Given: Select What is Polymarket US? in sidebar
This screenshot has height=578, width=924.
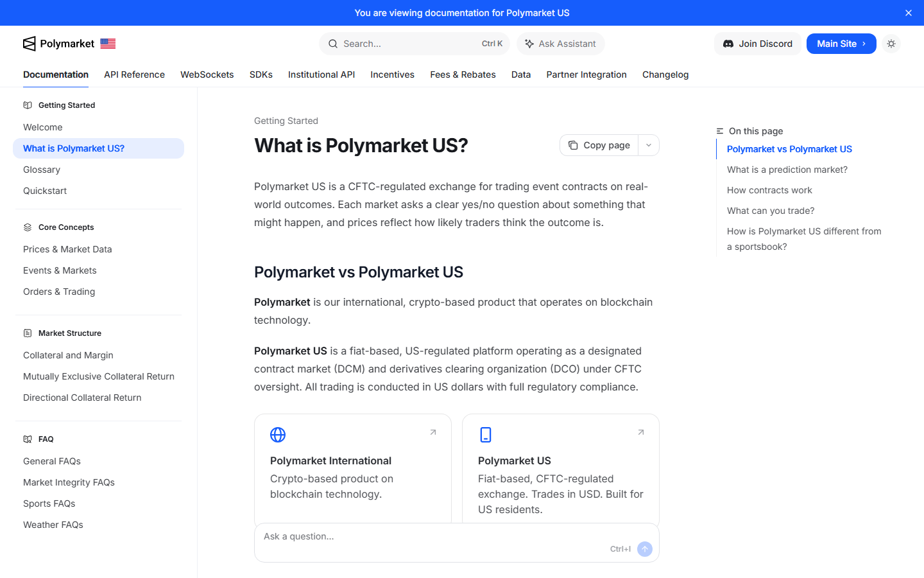Looking at the screenshot, I should [98, 148].
